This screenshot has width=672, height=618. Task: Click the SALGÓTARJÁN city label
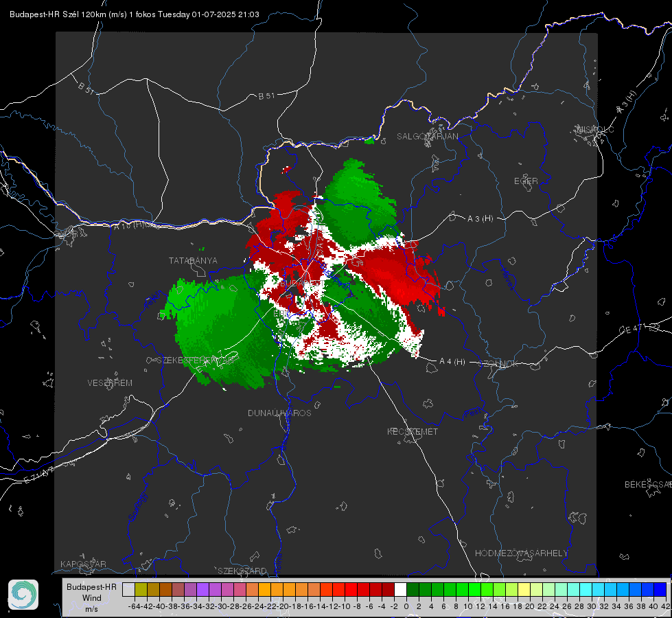[427, 137]
